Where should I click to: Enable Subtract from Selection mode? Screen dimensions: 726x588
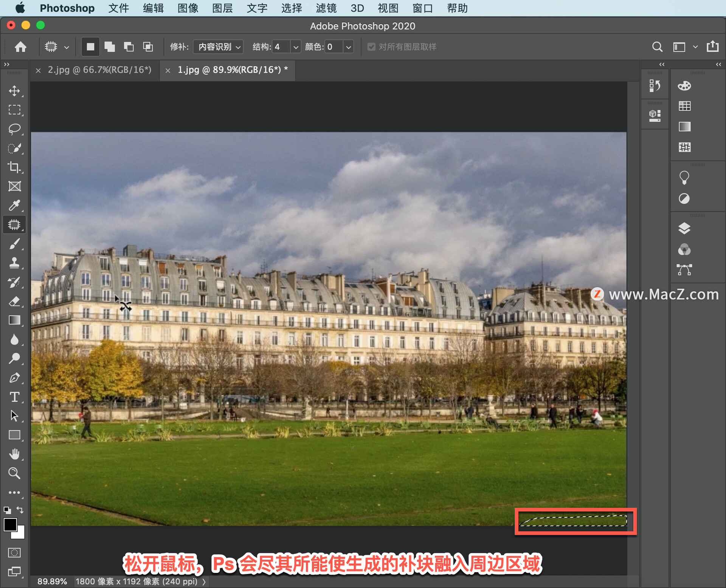pos(129,46)
